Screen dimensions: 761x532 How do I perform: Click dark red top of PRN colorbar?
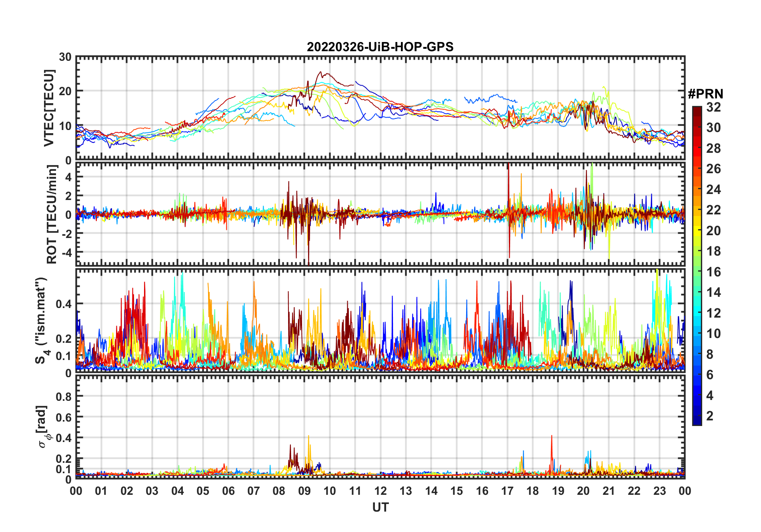(x=697, y=110)
